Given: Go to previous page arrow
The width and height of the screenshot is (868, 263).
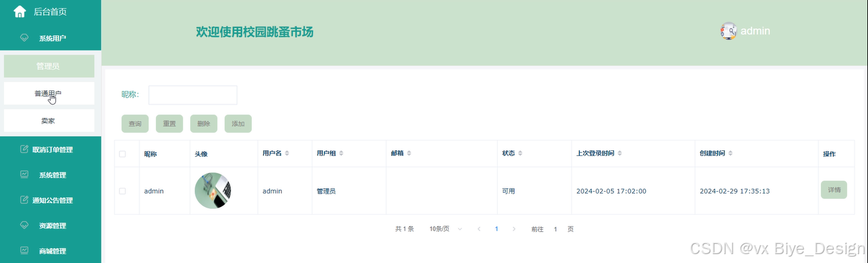Looking at the screenshot, I should coord(479,229).
